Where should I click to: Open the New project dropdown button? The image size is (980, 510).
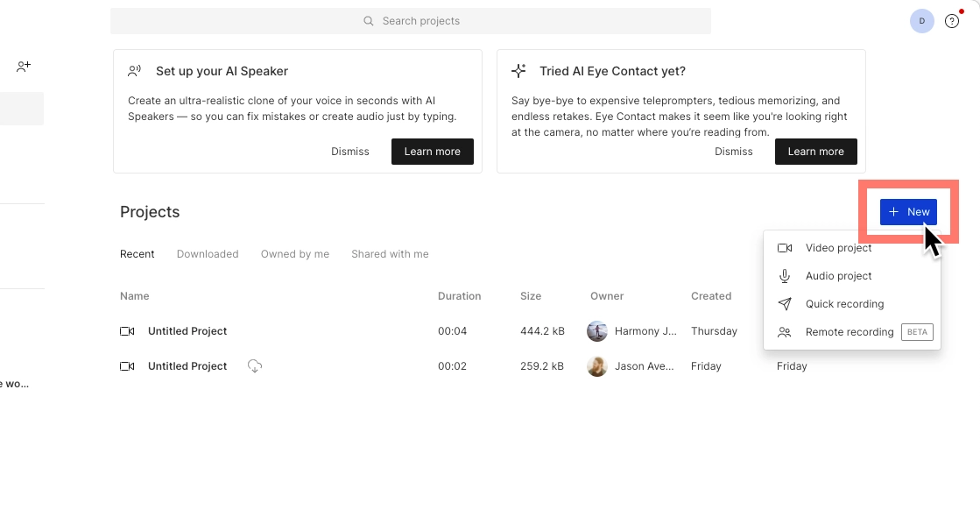point(908,212)
